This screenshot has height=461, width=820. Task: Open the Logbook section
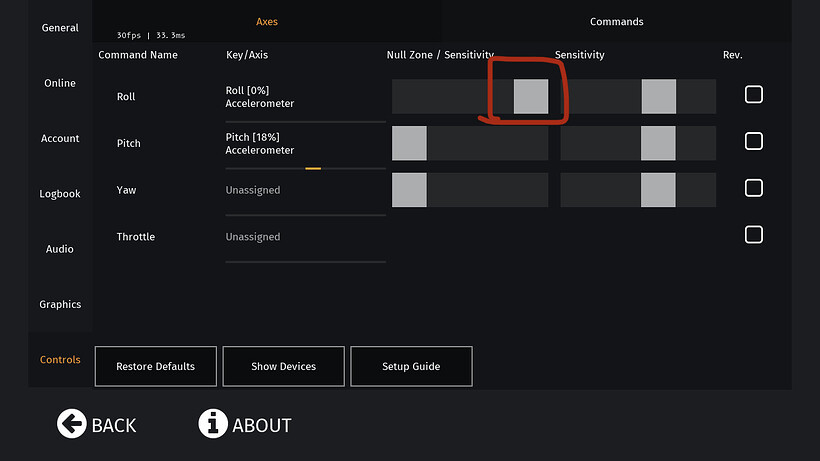pyautogui.click(x=60, y=194)
